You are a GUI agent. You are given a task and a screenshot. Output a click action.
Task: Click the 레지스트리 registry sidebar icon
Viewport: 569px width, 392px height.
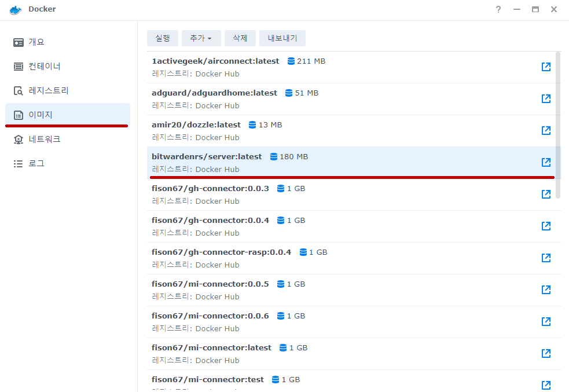point(19,91)
